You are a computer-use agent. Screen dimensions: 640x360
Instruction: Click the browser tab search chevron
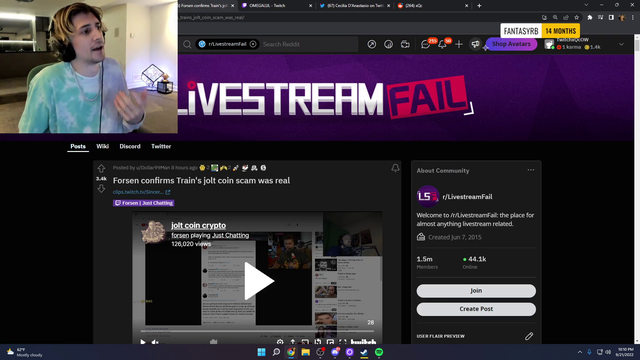point(586,5)
